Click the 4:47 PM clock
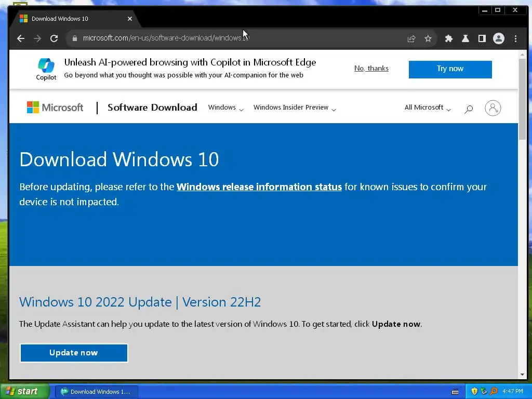Viewport: 532px width, 399px height. click(x=513, y=392)
